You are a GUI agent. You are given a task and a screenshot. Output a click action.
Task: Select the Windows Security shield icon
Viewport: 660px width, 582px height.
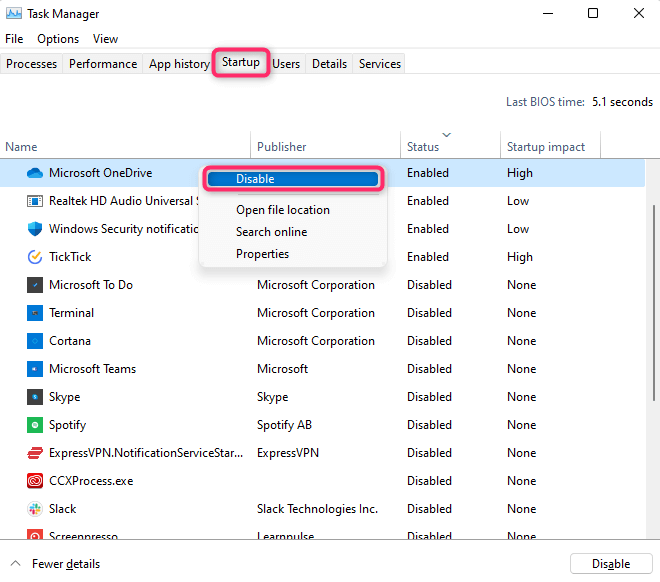click(x=35, y=229)
